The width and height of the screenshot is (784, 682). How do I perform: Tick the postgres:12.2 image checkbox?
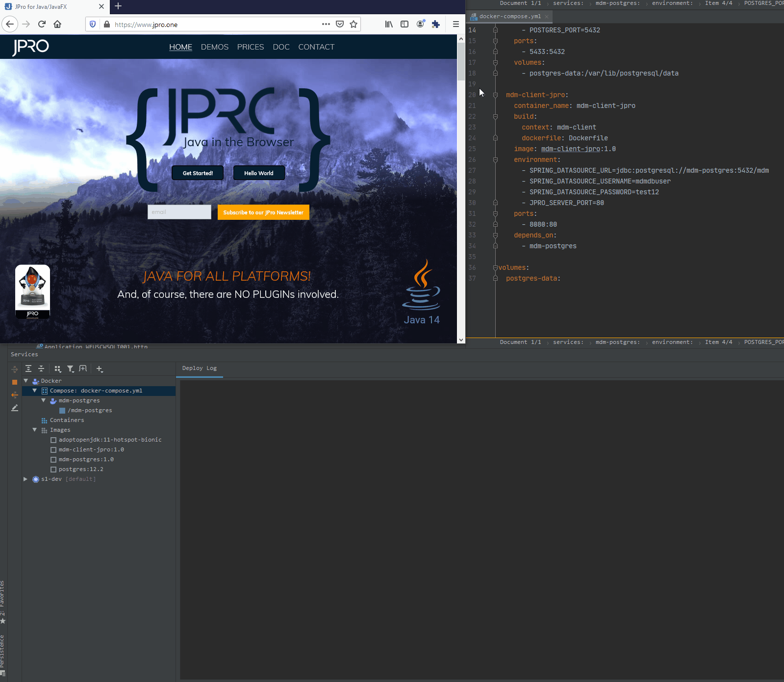pos(53,470)
